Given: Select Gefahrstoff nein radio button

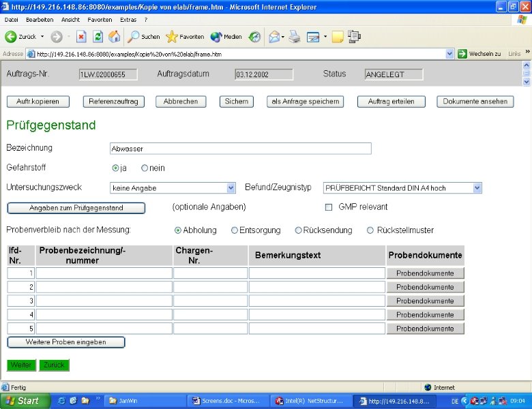Looking at the screenshot, I should pos(145,168).
